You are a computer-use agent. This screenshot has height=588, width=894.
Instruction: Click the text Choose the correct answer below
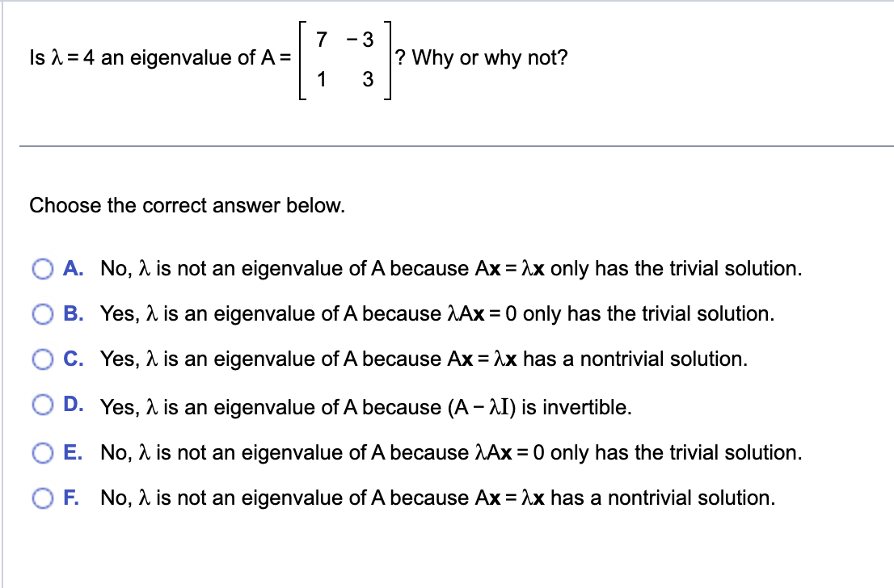coord(187,205)
